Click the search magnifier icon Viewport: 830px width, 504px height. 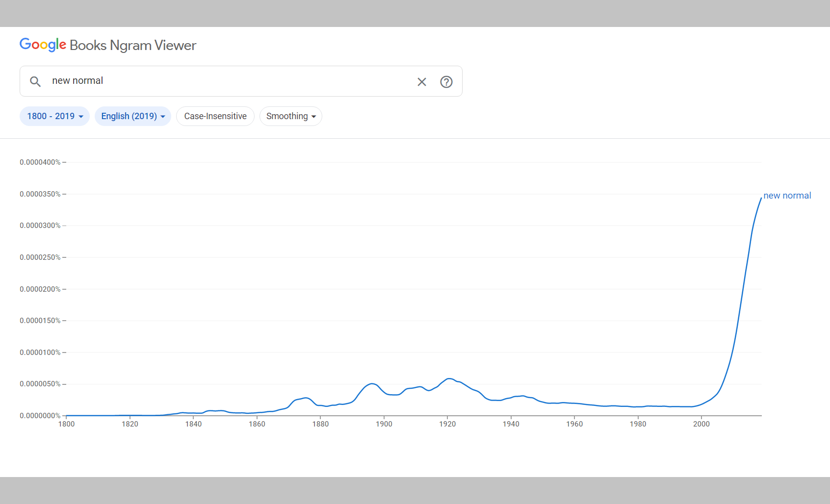[35, 81]
